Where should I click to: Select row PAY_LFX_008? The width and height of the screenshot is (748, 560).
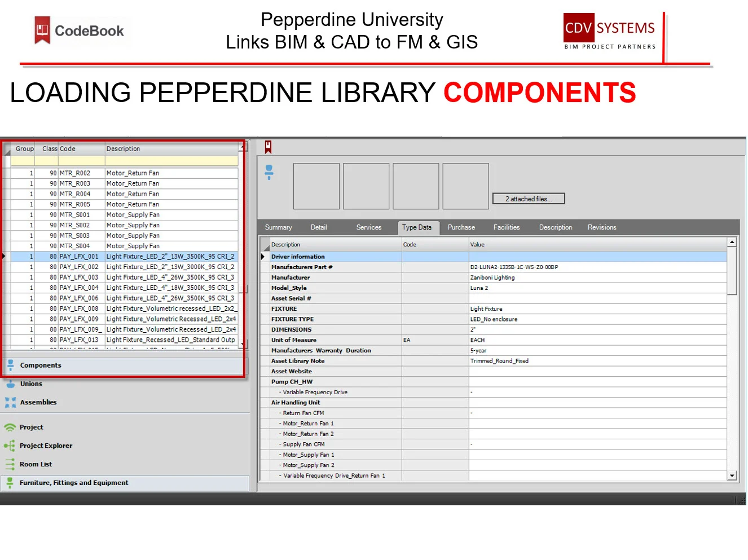(x=124, y=308)
